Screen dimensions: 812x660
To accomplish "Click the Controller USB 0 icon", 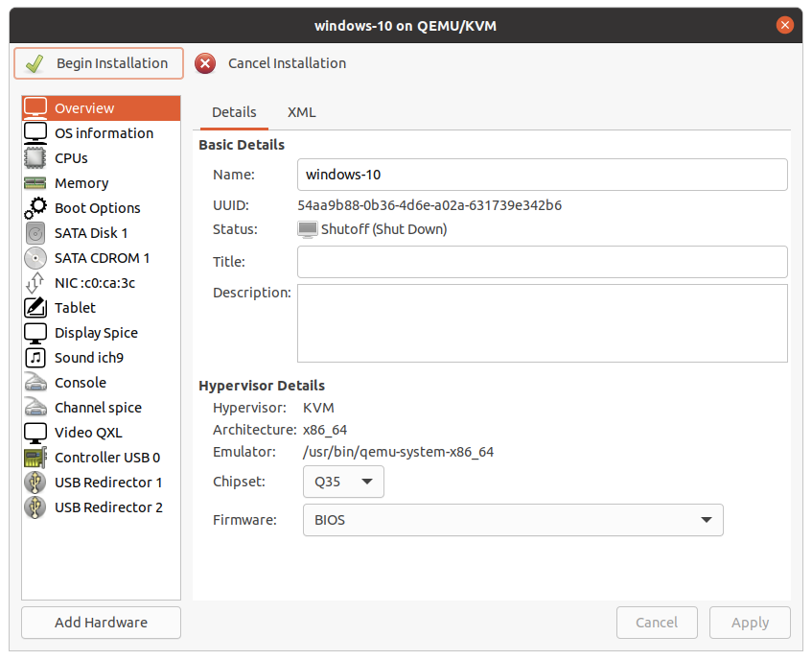I will [35, 458].
